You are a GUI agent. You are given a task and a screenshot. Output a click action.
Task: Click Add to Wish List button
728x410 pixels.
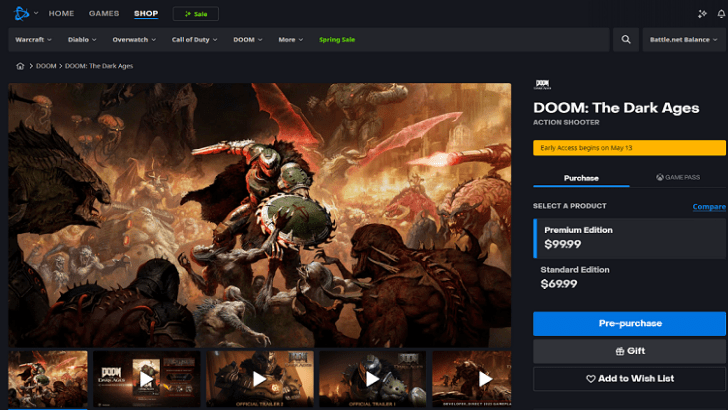630,379
